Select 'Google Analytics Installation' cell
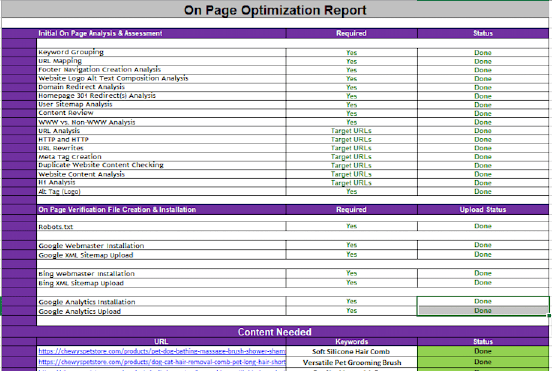Viewport: 552px width, 371px height. coord(162,302)
